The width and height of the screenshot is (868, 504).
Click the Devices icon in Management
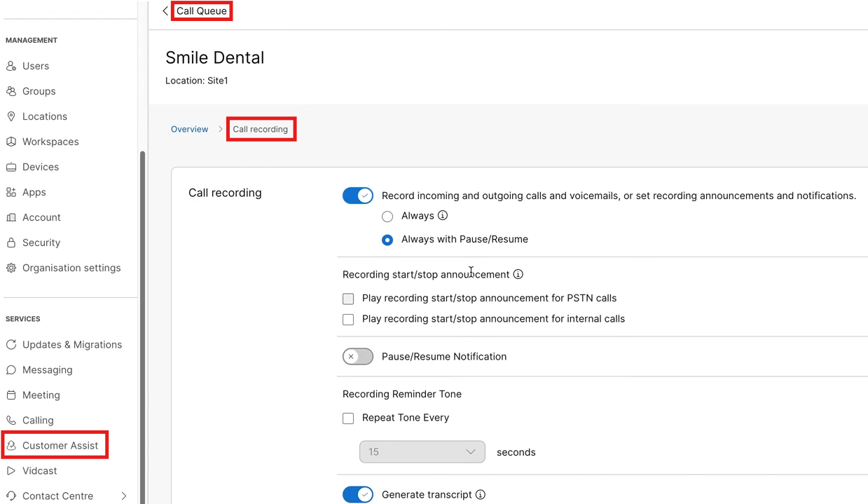pos(11,167)
